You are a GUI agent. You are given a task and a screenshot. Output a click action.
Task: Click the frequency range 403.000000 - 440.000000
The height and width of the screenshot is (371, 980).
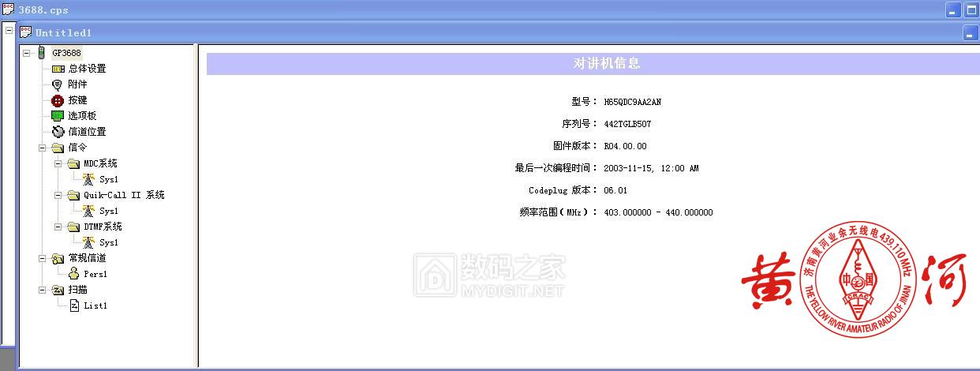658,212
